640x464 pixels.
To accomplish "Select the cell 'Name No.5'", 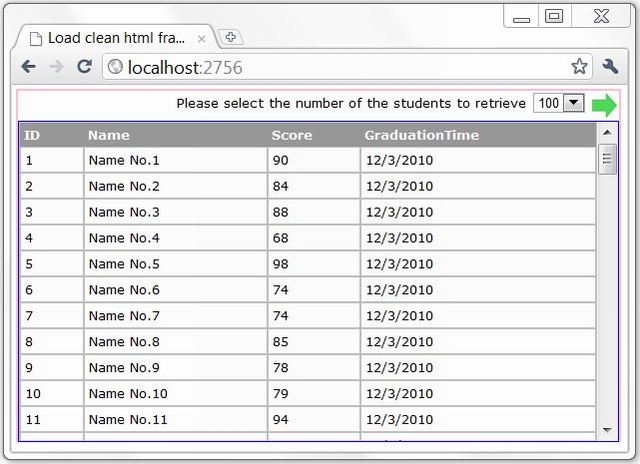I will pyautogui.click(x=176, y=264).
